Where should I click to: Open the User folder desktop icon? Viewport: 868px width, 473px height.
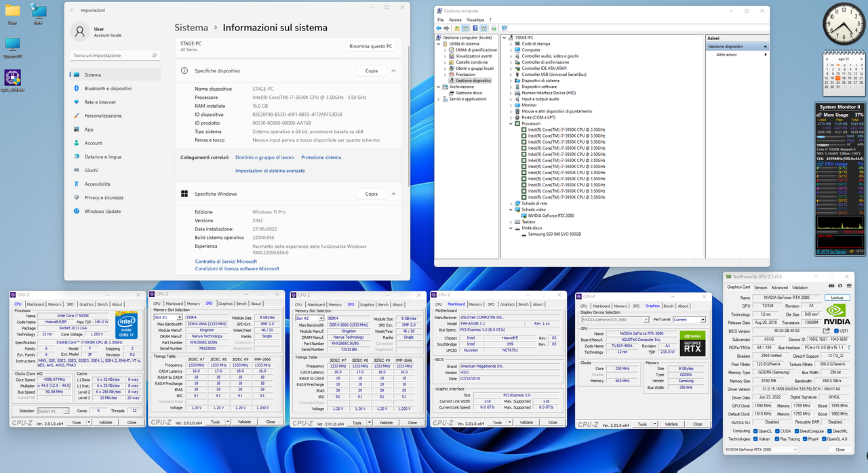12,13
